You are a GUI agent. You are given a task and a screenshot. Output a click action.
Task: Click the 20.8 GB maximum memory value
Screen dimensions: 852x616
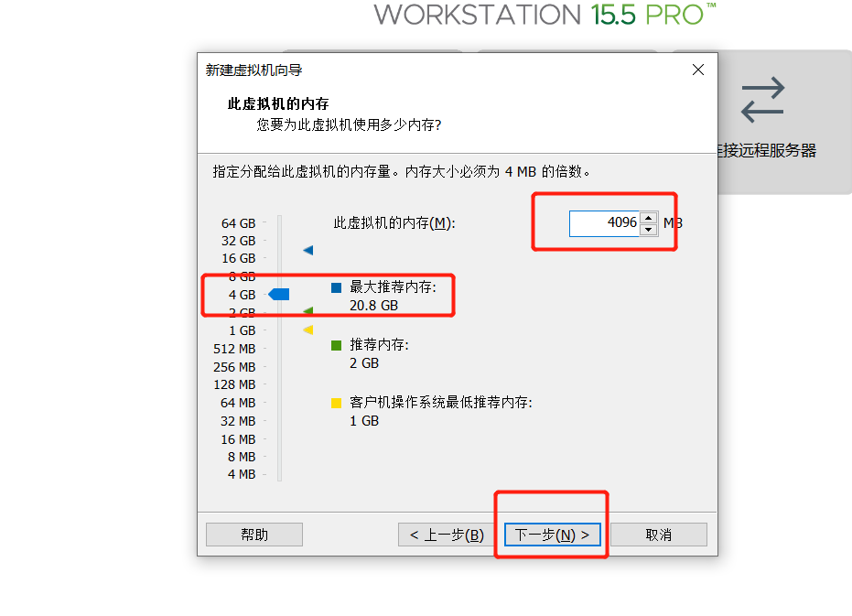(373, 306)
